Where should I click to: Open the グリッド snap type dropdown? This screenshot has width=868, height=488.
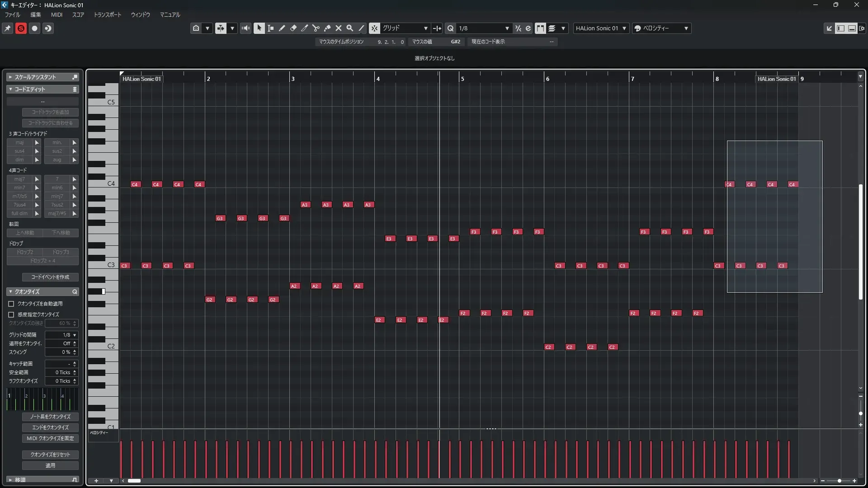pyautogui.click(x=425, y=28)
